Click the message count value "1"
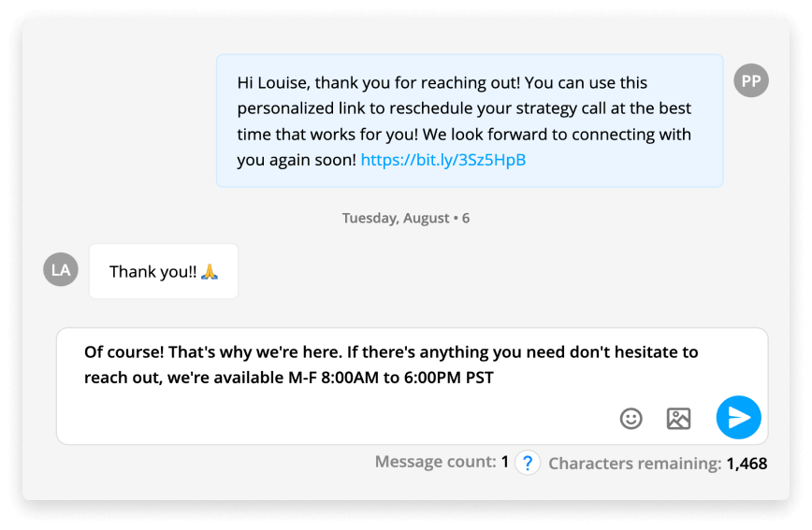Screen dimensions: 812x530 505,462
